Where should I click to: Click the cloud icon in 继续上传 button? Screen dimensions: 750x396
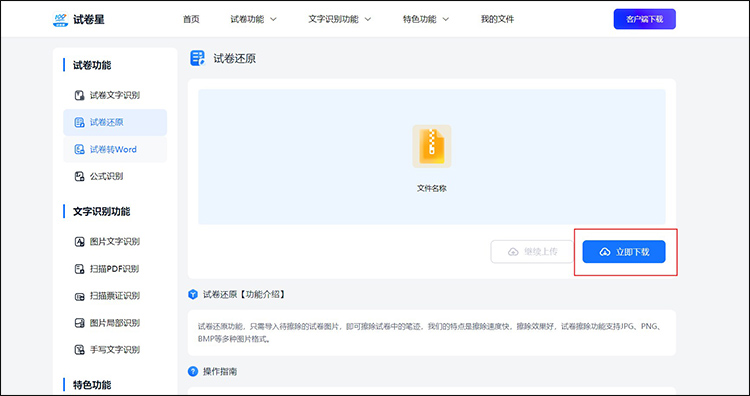[x=513, y=252]
